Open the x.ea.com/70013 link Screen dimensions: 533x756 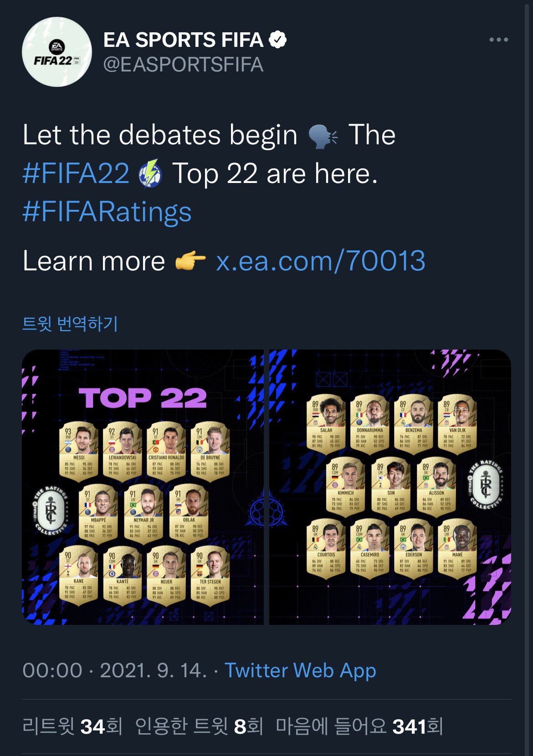coord(320,261)
